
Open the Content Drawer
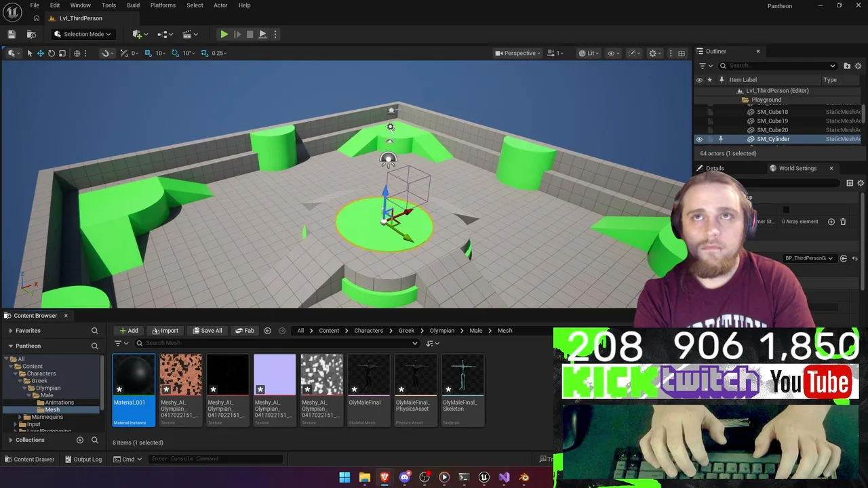(29, 459)
